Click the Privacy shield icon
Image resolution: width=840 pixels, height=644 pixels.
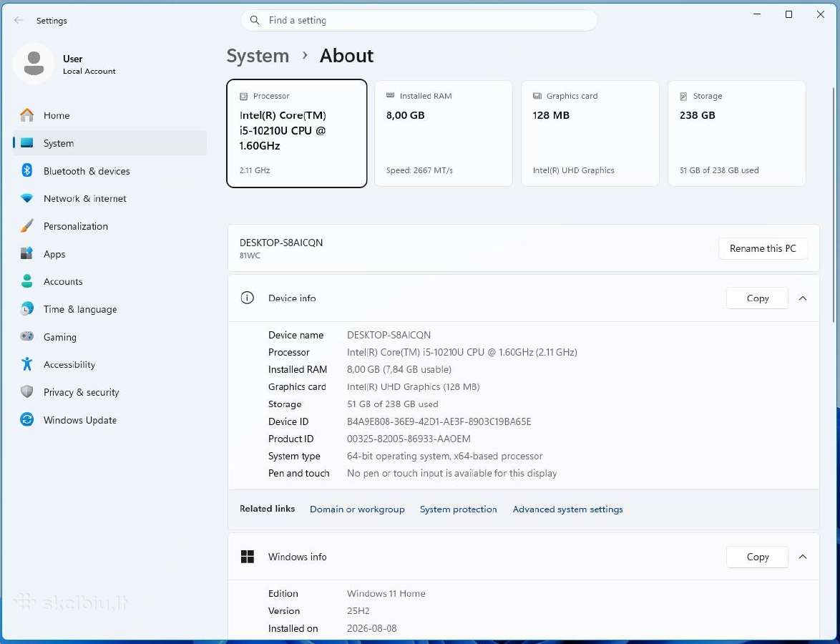(x=26, y=391)
